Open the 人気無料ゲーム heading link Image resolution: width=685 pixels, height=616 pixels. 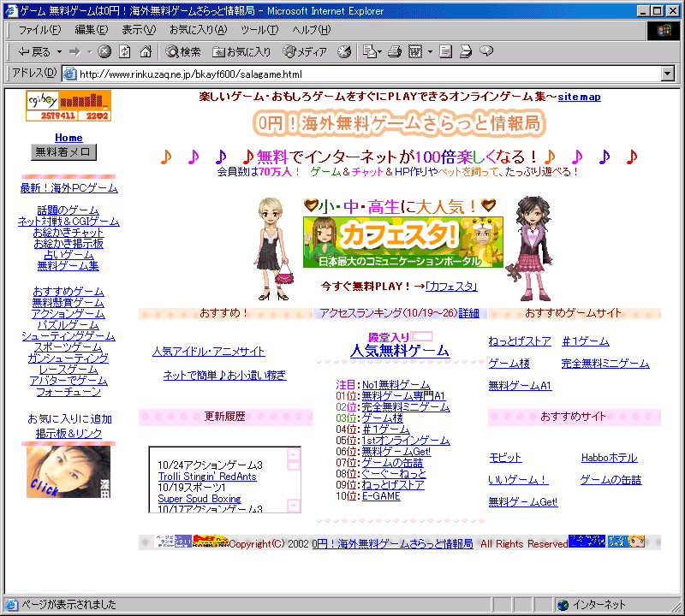399,351
